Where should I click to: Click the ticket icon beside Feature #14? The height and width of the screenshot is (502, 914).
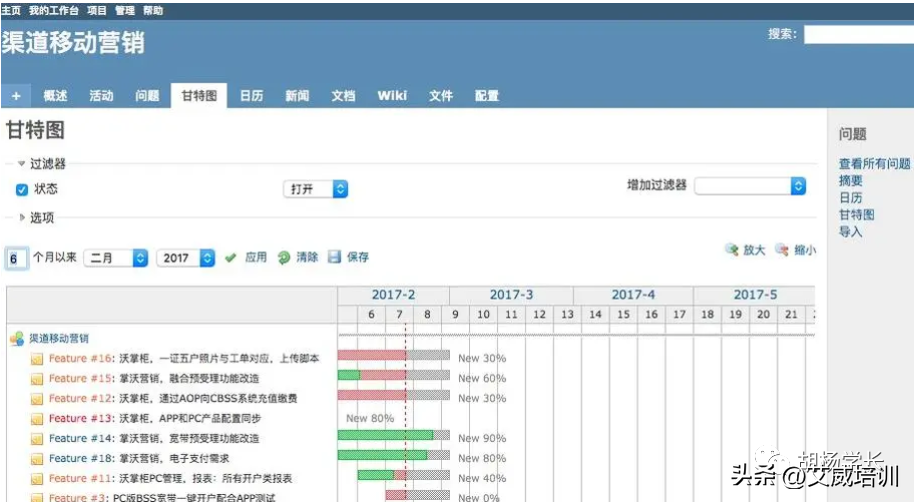[37, 438]
